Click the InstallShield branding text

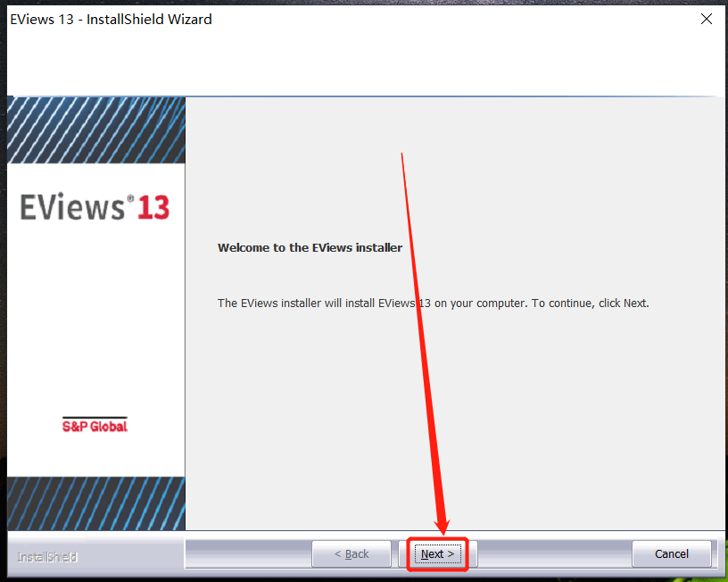pyautogui.click(x=46, y=556)
